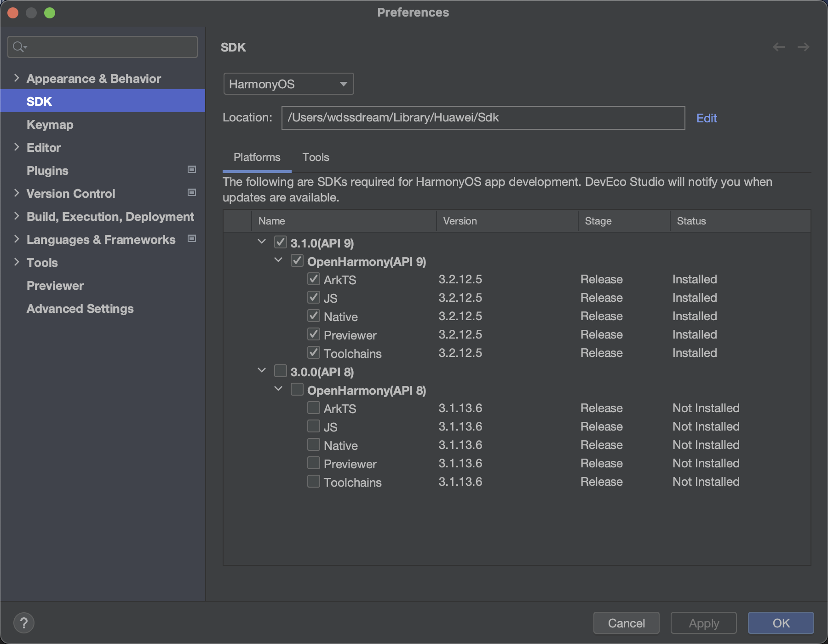Switch to the Platforms tab
The image size is (828, 644).
tap(257, 157)
